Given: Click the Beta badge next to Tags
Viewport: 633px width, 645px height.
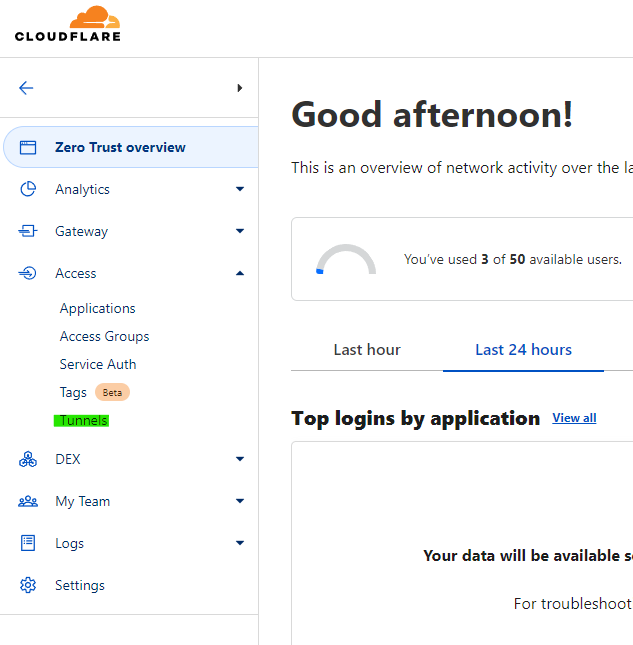Looking at the screenshot, I should pos(112,392).
